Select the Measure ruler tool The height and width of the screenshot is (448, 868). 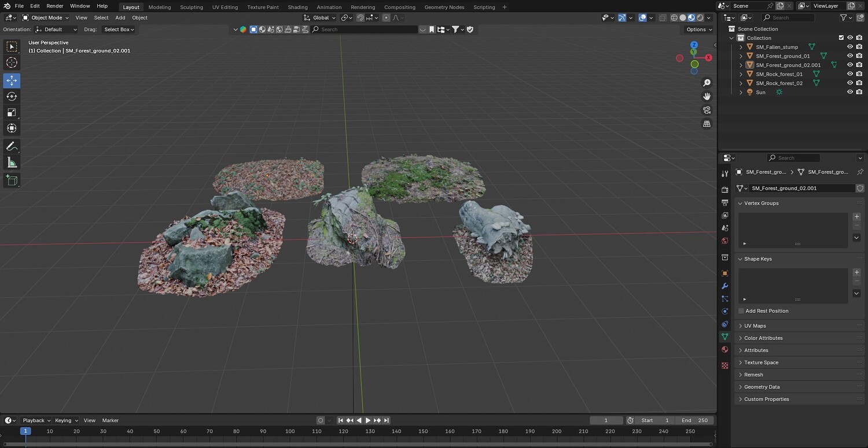(12, 162)
